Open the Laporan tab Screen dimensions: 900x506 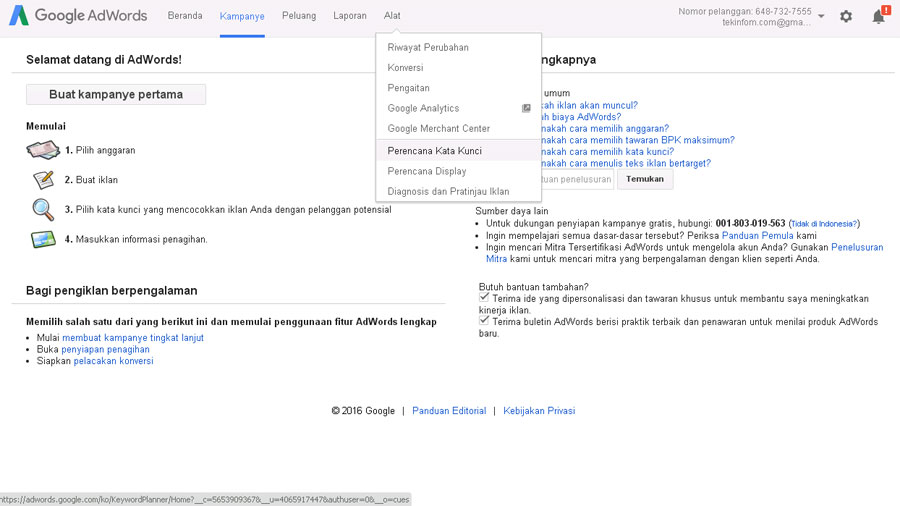[350, 15]
